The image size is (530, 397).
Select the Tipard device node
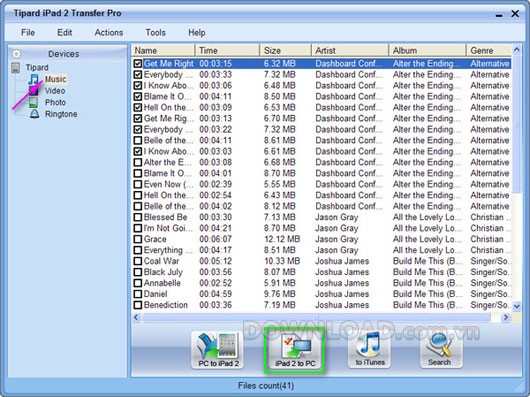click(37, 68)
